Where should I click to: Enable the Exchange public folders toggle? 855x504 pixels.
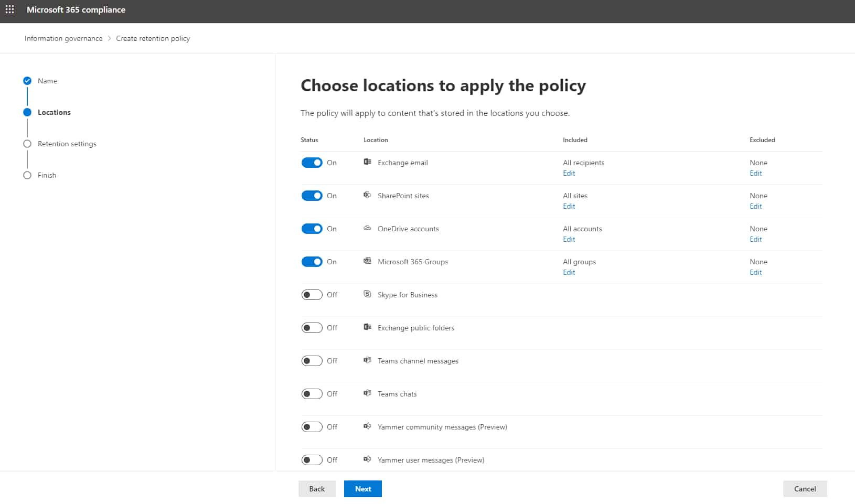click(x=312, y=328)
